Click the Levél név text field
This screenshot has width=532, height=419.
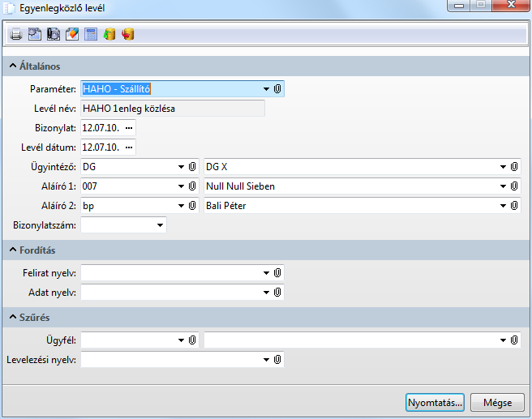pyautogui.click(x=173, y=109)
